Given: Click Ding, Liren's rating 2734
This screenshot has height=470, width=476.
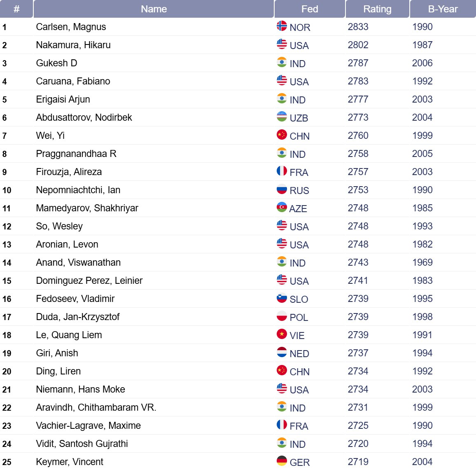Looking at the screenshot, I should tap(358, 371).
